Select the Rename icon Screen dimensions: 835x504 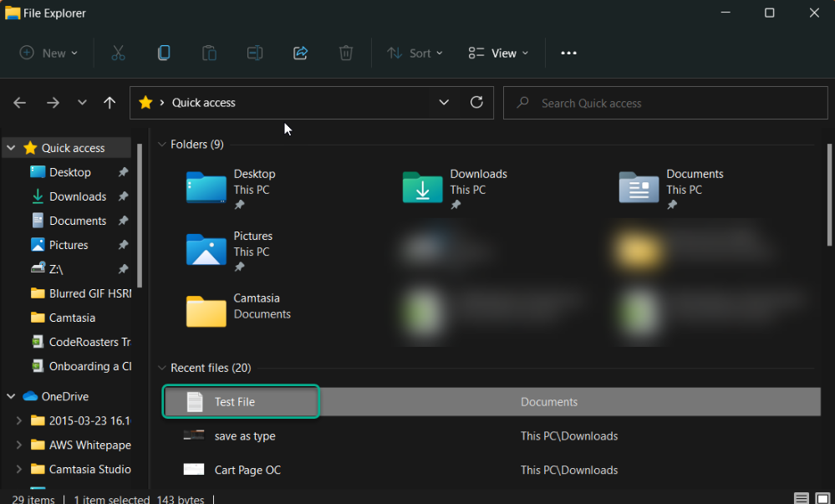[x=255, y=53]
